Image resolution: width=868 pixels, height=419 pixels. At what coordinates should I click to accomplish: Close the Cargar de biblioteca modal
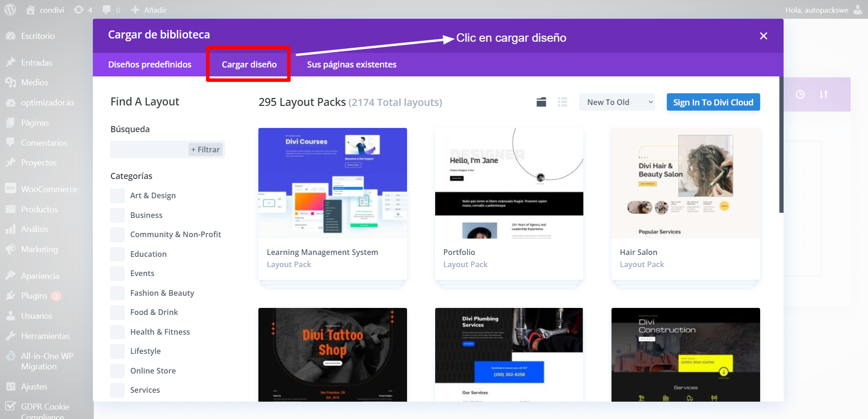tap(763, 36)
